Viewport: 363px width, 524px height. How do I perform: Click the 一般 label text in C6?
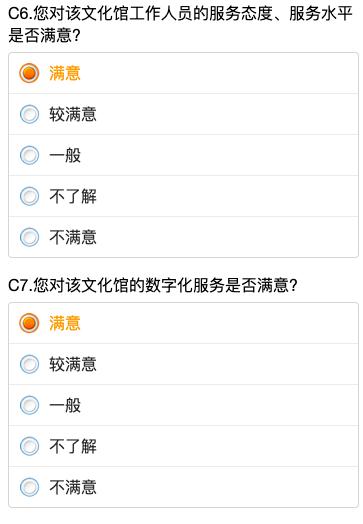tap(65, 155)
